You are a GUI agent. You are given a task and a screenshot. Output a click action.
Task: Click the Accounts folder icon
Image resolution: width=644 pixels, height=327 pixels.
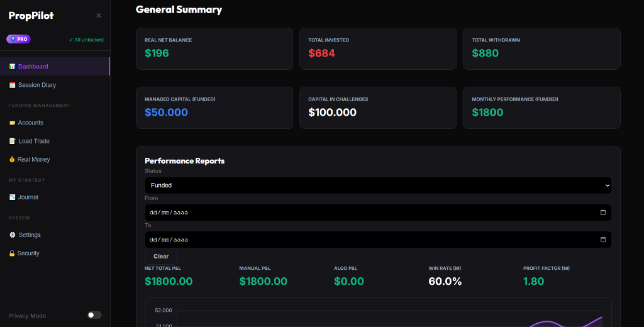click(x=13, y=123)
